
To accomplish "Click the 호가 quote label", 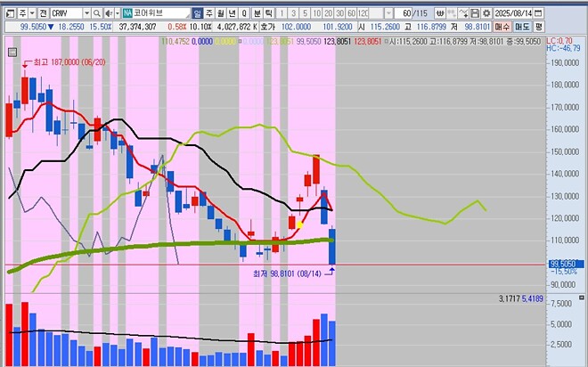I will point(268,27).
